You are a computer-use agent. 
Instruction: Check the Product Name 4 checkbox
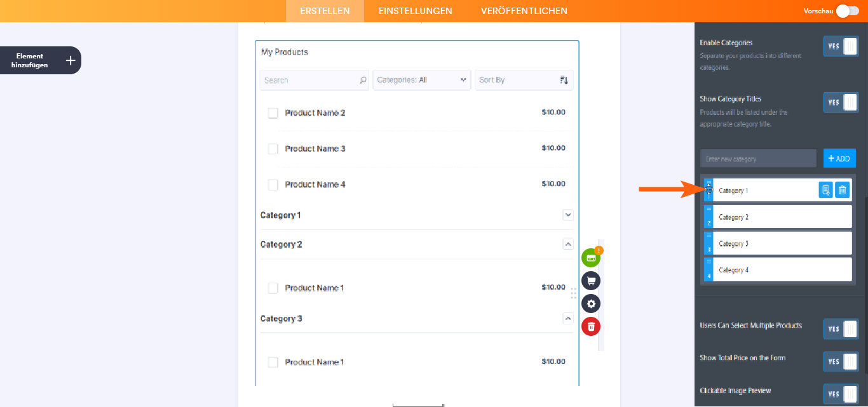coord(273,185)
